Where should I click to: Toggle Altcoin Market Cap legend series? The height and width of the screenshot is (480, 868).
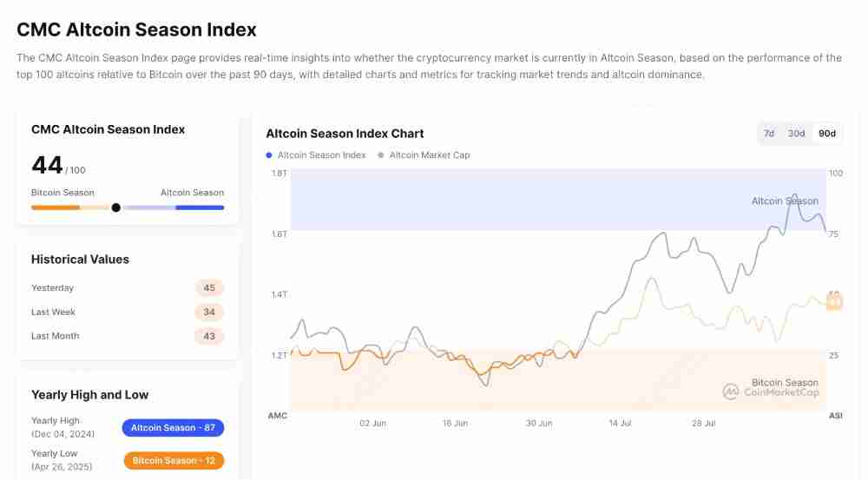pos(429,155)
